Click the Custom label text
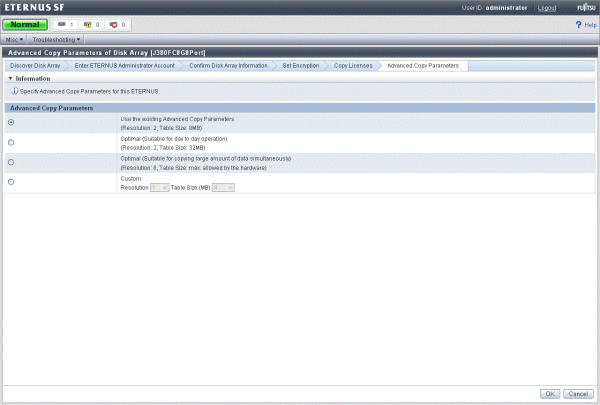Screen dimensions: 600x405 (130, 179)
